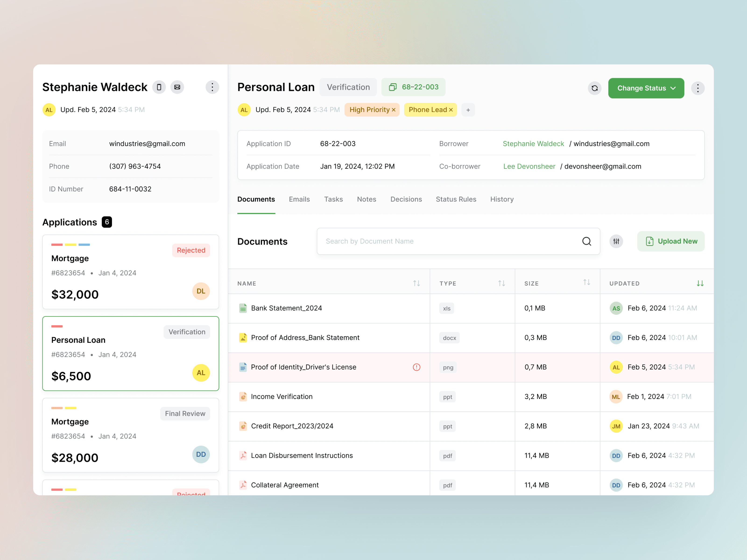
Task: Click the email envelope icon beside Stephanie Waldeck
Action: pos(177,87)
